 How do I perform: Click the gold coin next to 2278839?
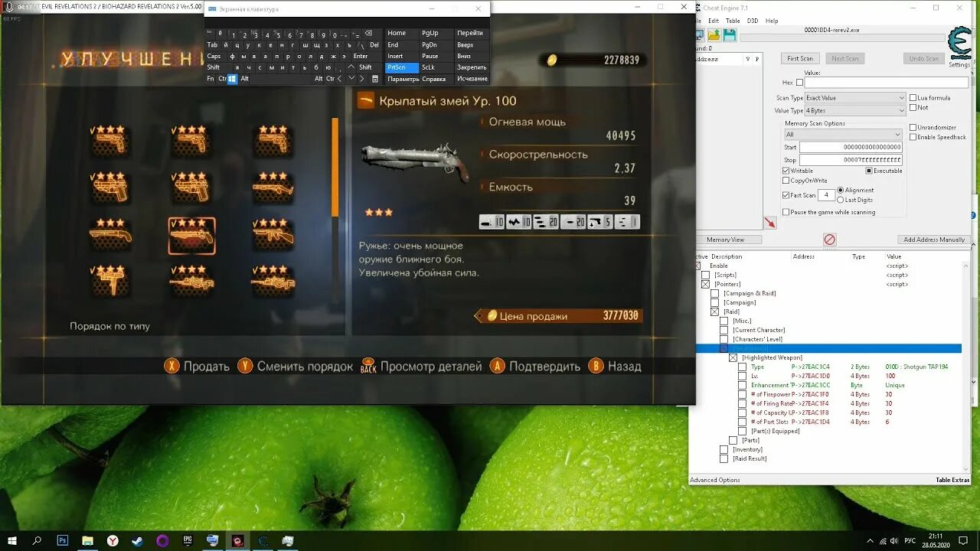pyautogui.click(x=552, y=60)
